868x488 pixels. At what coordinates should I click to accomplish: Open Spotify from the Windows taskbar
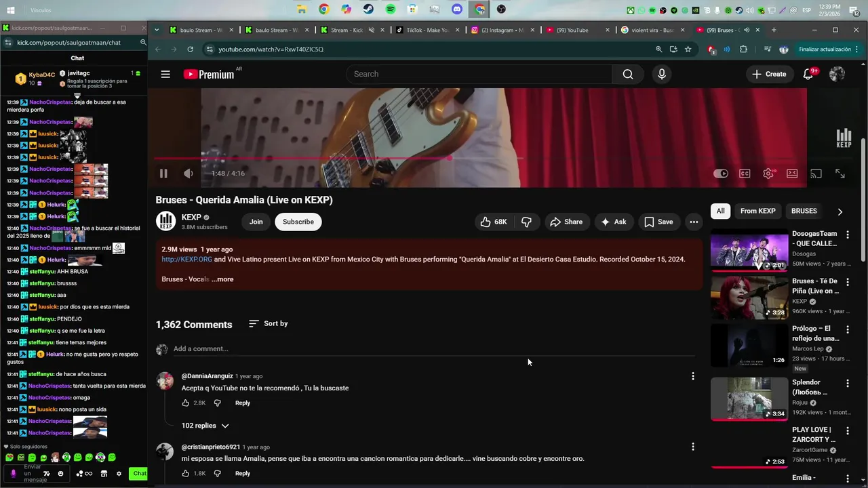point(391,9)
